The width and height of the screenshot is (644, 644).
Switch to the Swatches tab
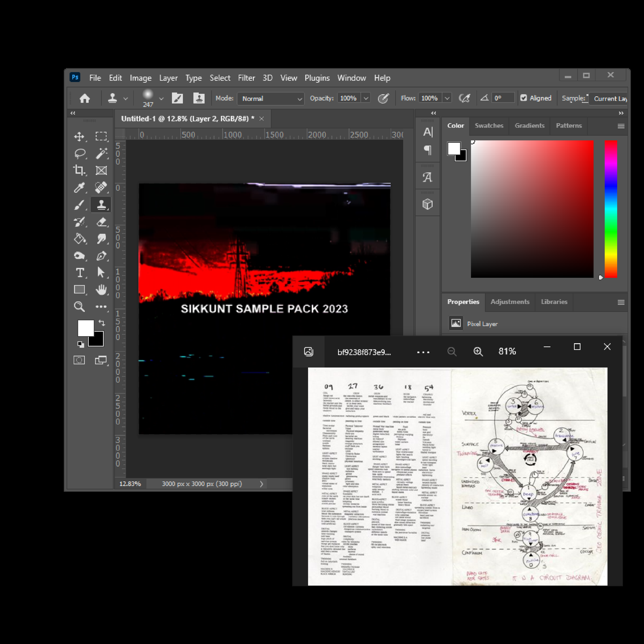489,126
